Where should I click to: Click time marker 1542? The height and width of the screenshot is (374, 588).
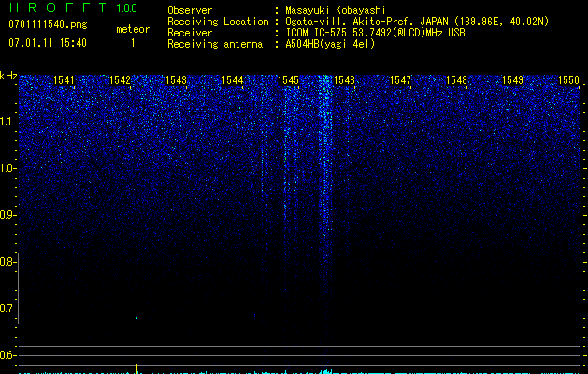pos(120,80)
